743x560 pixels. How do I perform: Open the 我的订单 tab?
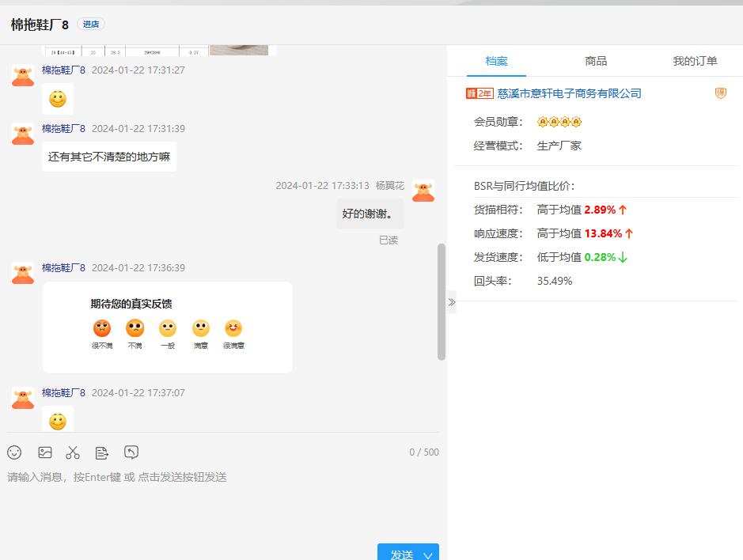695,61
